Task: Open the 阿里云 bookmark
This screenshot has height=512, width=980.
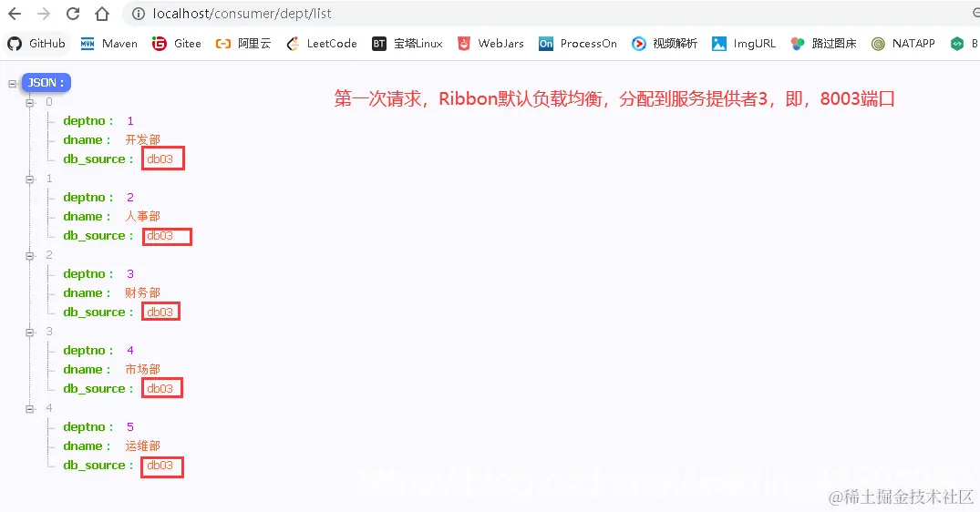Action: point(243,44)
